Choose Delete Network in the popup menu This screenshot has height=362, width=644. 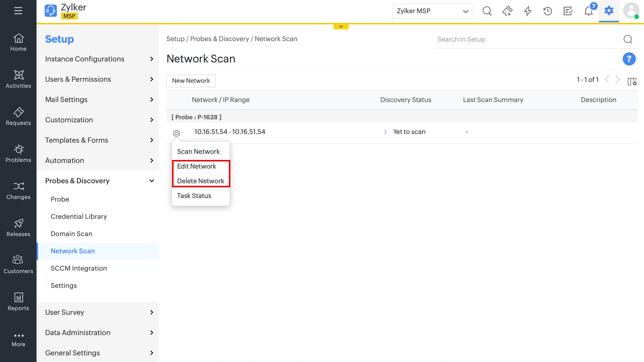(x=200, y=181)
